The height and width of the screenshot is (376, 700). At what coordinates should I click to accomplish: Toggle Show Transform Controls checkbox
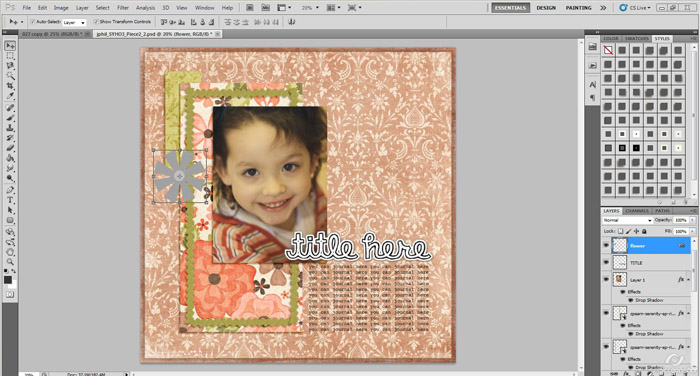96,21
